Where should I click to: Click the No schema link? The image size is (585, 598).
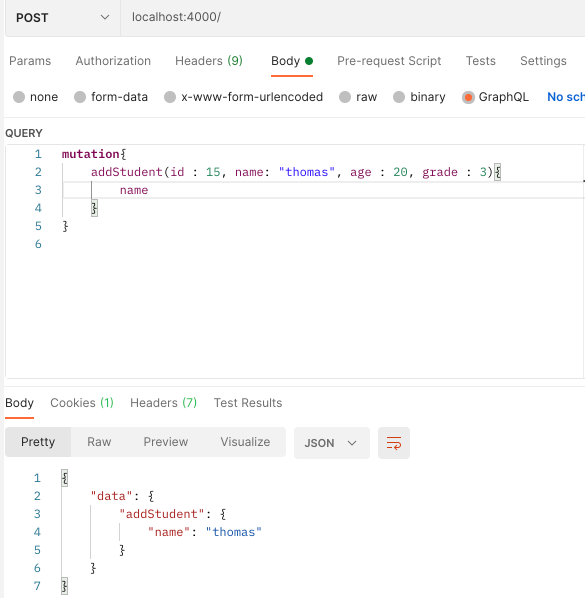[566, 97]
